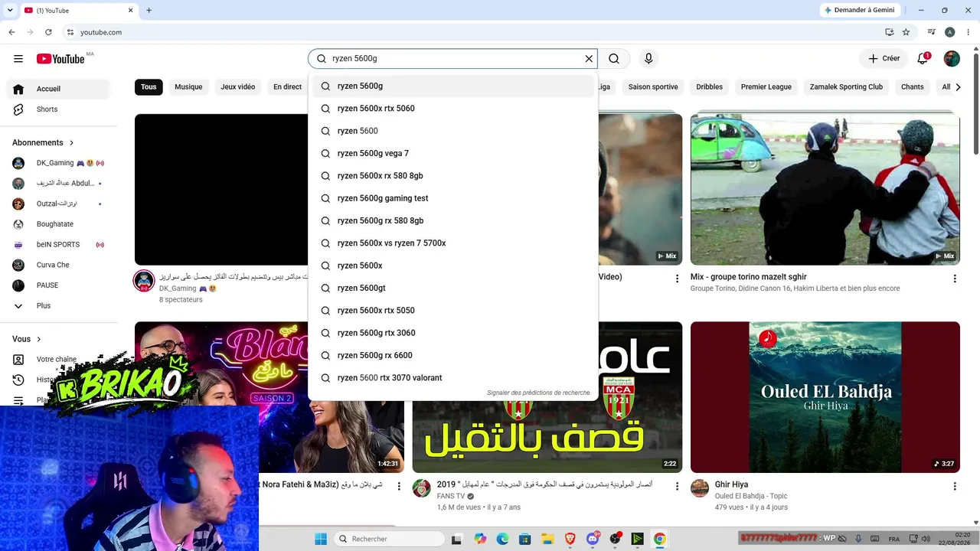
Task: Go back with the browser back arrow
Action: tap(11, 32)
